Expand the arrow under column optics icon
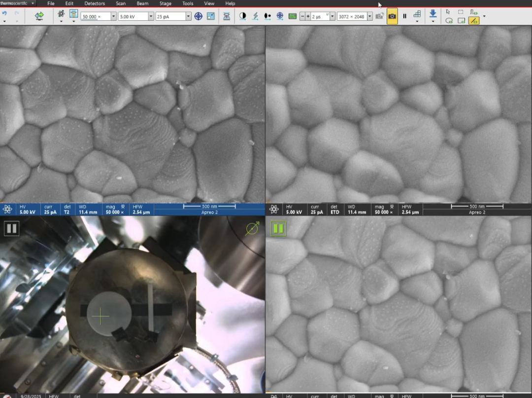Image resolution: width=532 pixels, height=398 pixels. point(73,21)
